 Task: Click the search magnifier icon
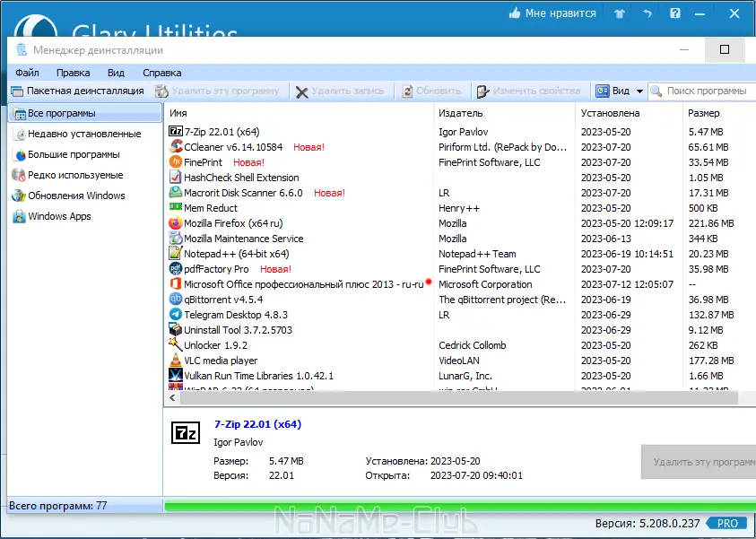click(x=656, y=91)
